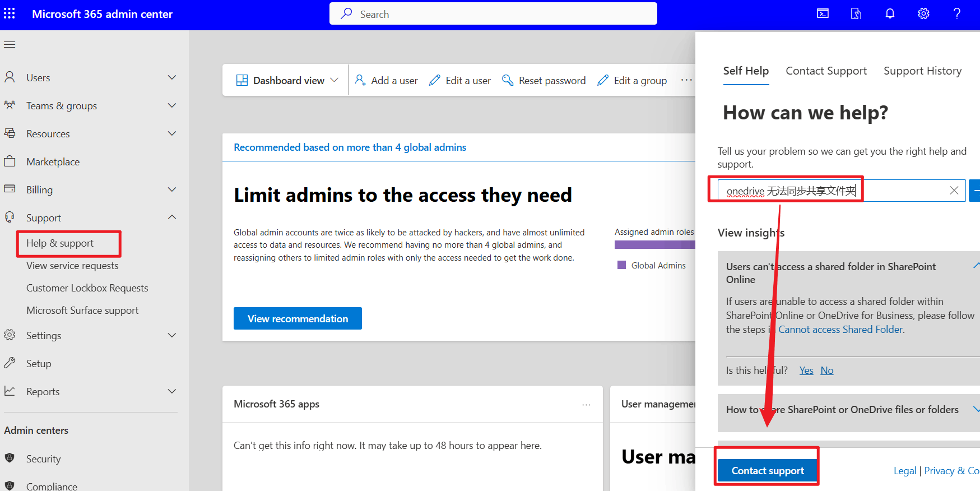
Task: Click the Microsoft 365 admin center title
Action: point(102,14)
